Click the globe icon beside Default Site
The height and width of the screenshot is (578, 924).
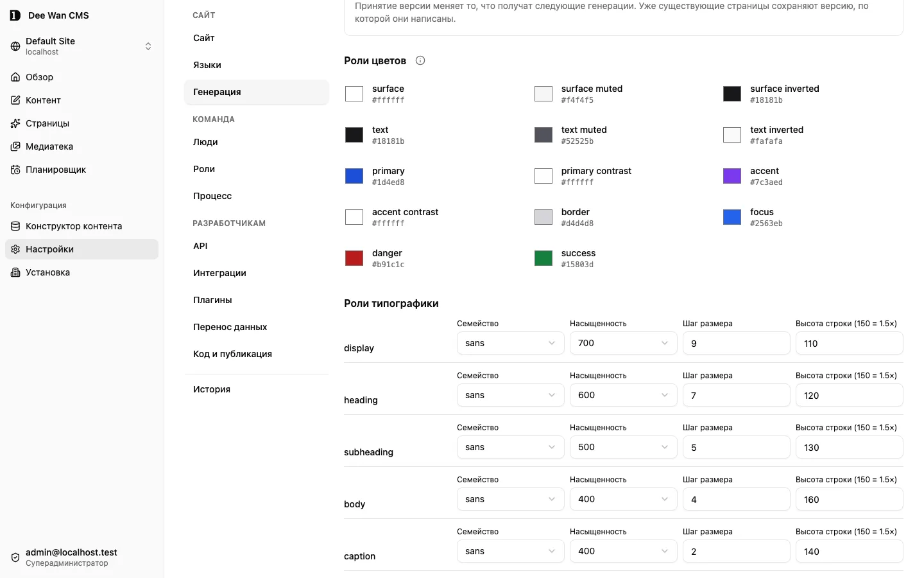pos(15,46)
